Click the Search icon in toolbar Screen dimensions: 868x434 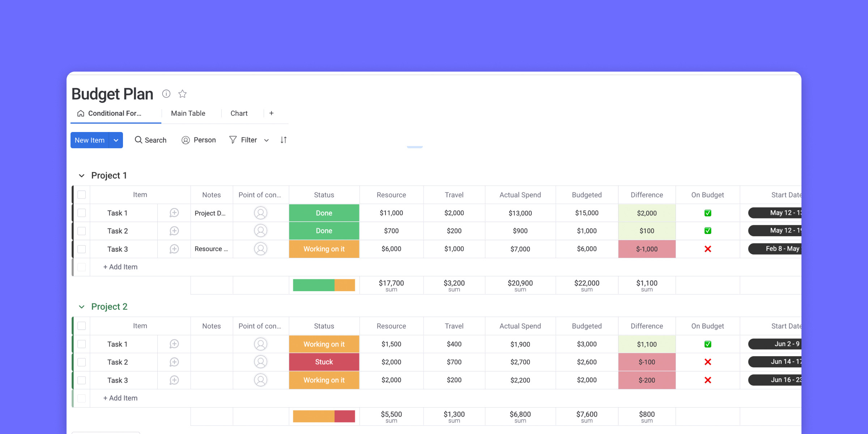[139, 140]
